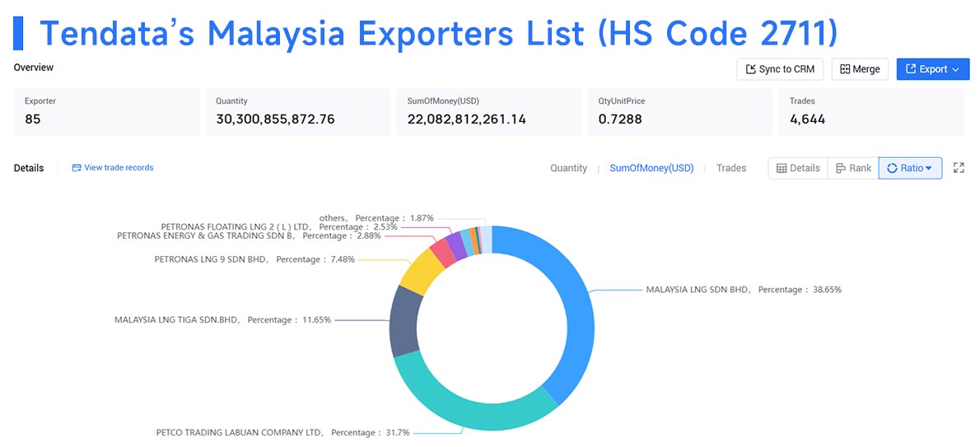Image resolution: width=980 pixels, height=447 pixels.
Task: Click the Overview section heading
Action: coord(34,67)
